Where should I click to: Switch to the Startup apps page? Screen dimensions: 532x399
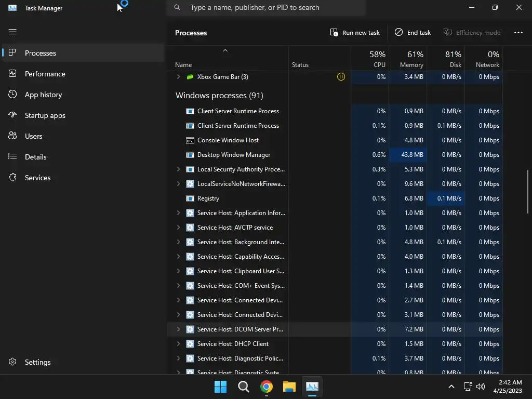(83, 115)
